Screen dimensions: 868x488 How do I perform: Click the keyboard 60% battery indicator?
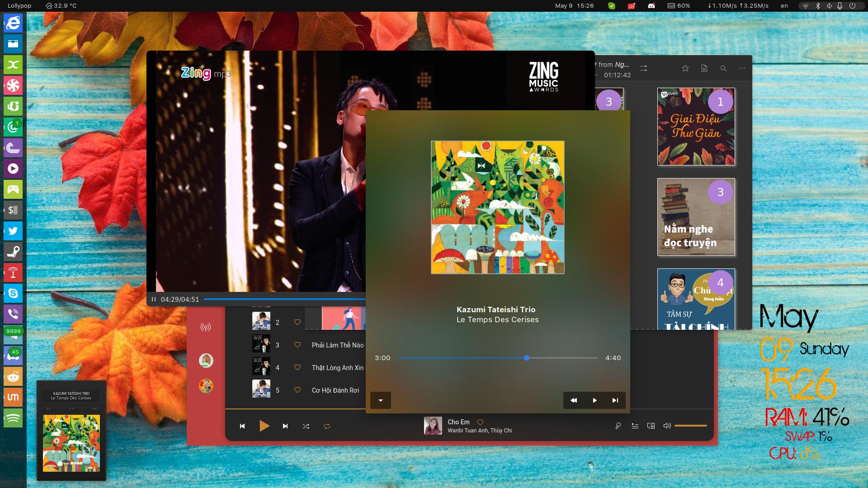pyautogui.click(x=679, y=5)
